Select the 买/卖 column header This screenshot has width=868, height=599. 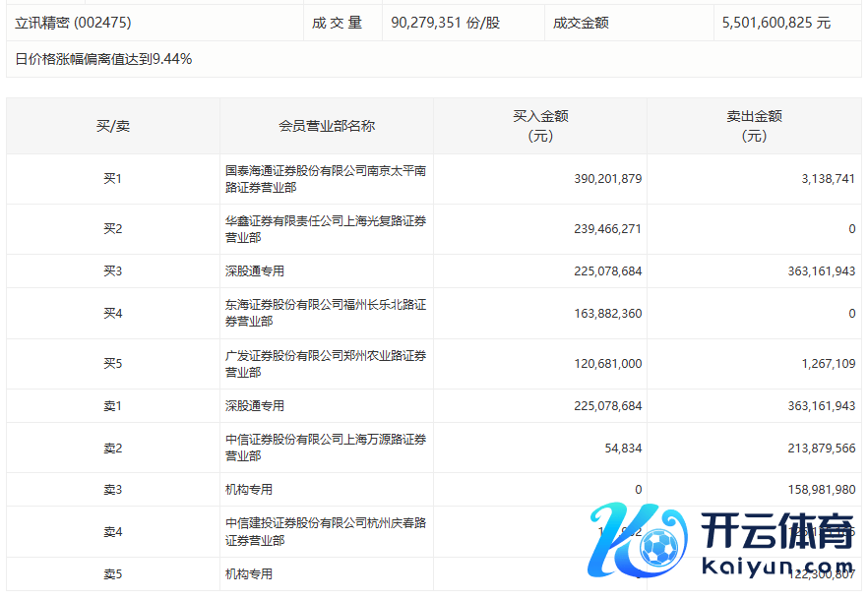[x=112, y=126]
